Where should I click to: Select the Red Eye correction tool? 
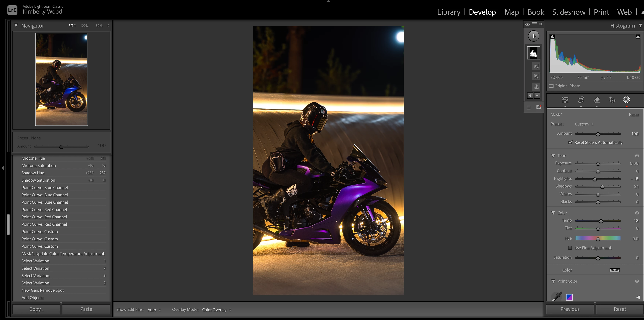(612, 100)
